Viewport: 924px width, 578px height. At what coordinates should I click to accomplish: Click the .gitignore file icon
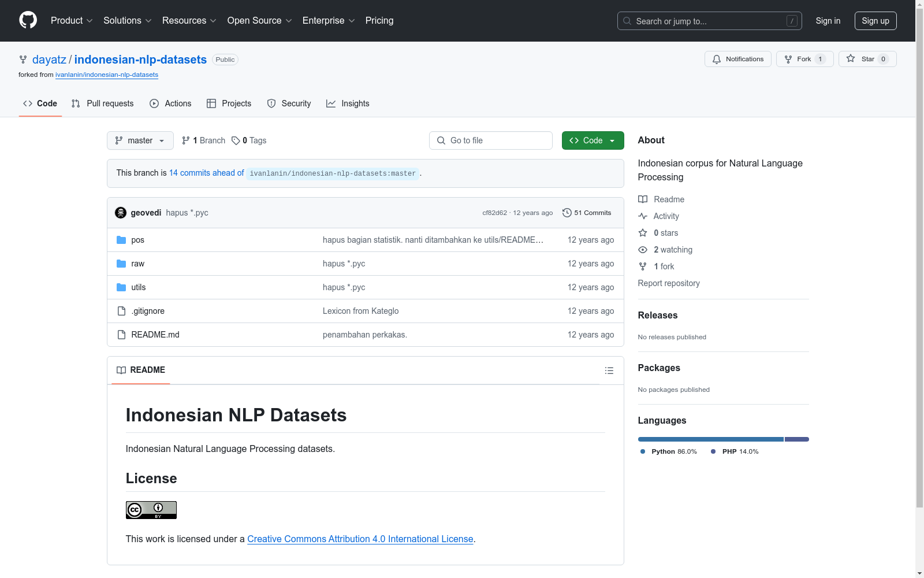point(121,311)
